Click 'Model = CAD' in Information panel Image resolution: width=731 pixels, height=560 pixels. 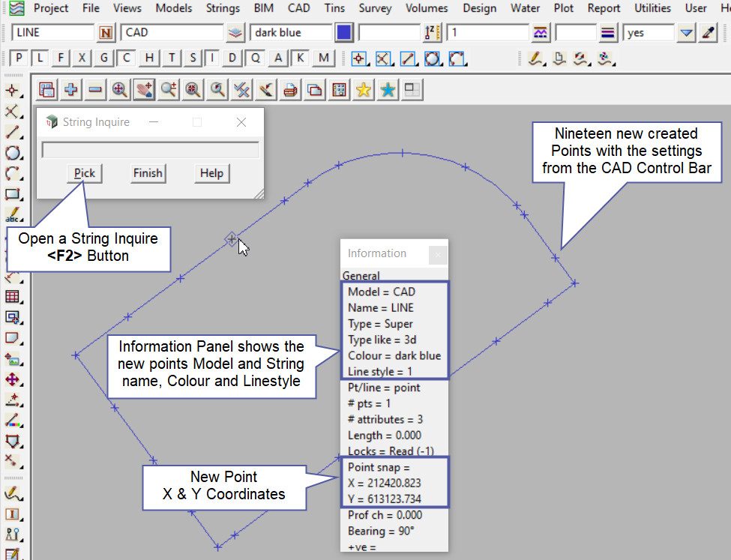pyautogui.click(x=382, y=292)
